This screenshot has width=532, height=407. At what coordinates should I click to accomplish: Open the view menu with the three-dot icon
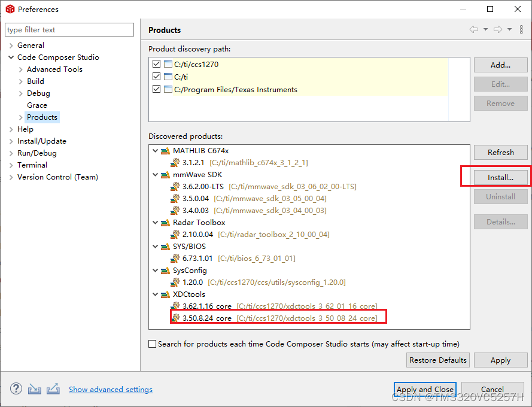coord(521,29)
